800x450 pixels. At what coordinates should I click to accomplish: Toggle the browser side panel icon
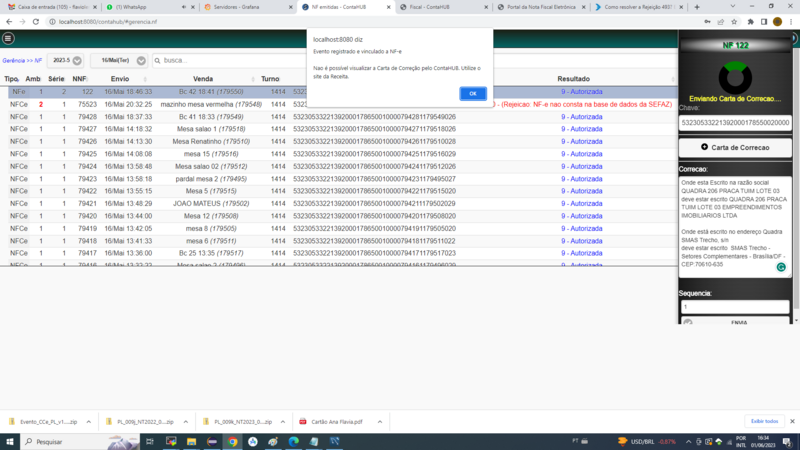pos(764,22)
